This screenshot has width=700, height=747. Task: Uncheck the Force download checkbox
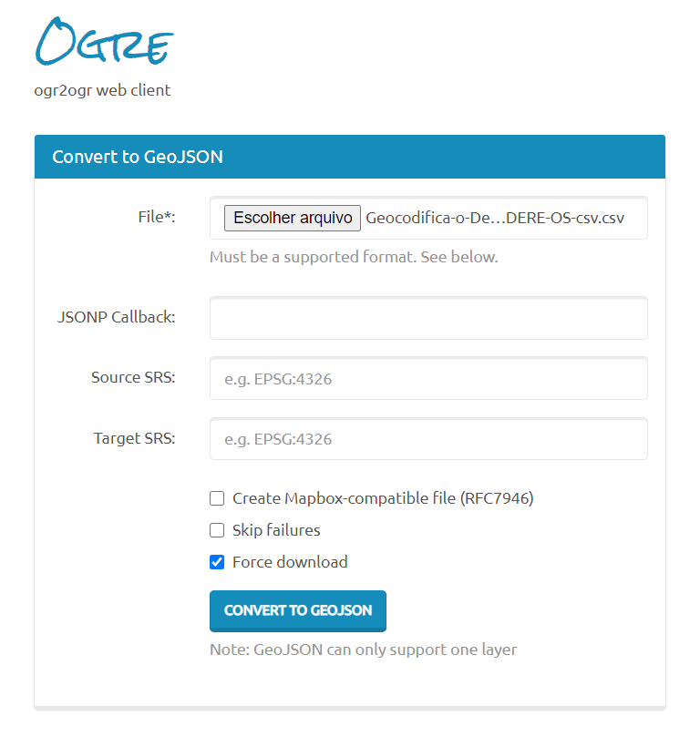(x=217, y=562)
